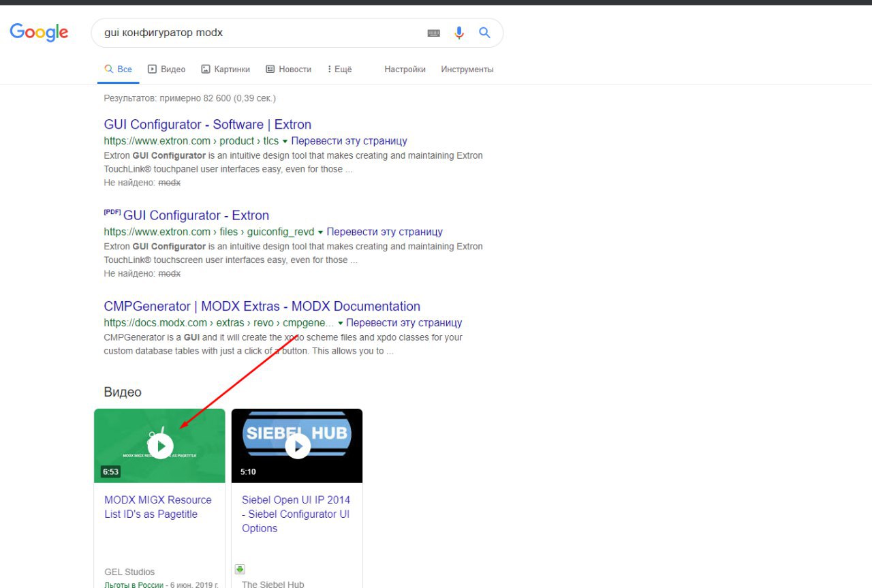
Task: Translate the first Extron result page
Action: coord(349,141)
